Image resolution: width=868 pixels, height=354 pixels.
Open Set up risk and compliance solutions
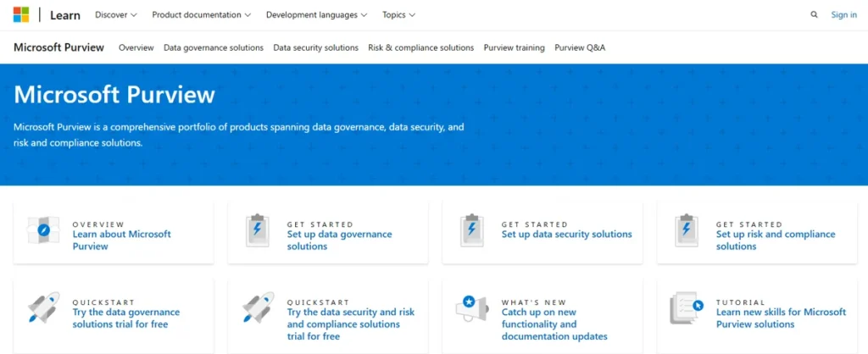(776, 240)
